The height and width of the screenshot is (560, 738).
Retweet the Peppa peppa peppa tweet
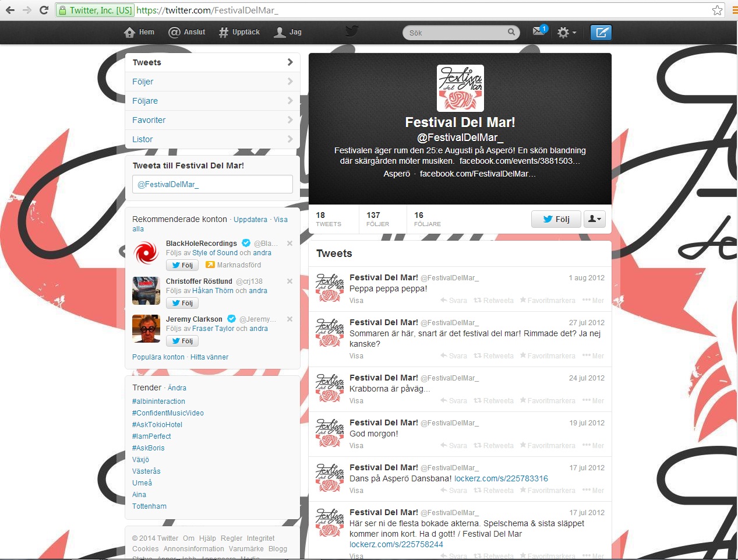click(x=494, y=301)
